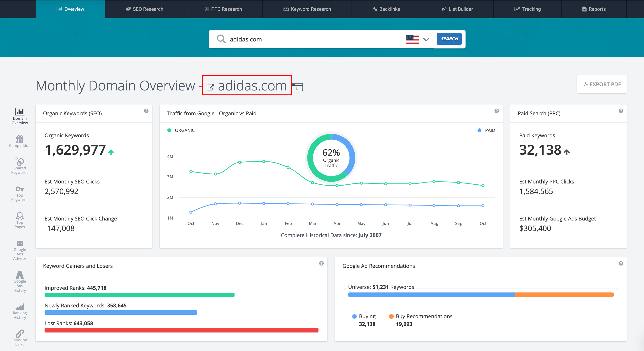The width and height of the screenshot is (644, 351).
Task: Click the up arrow next to Paid Keywords
Action: pos(567,152)
